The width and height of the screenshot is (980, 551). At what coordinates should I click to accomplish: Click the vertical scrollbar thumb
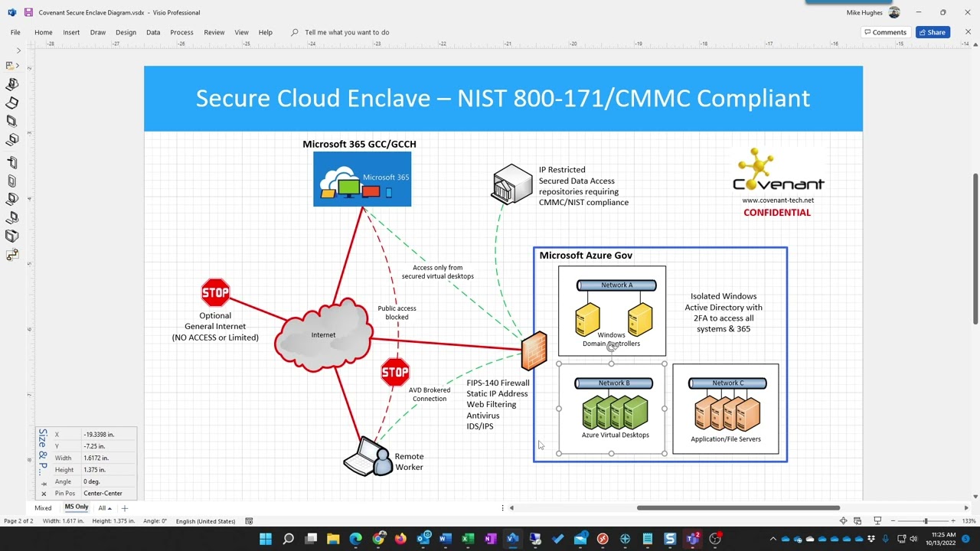[975, 249]
